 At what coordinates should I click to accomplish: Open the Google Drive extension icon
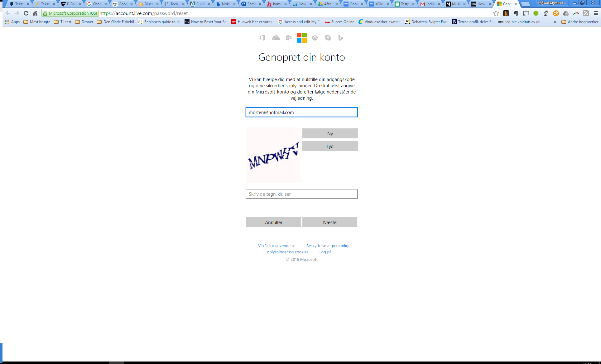tap(565, 13)
